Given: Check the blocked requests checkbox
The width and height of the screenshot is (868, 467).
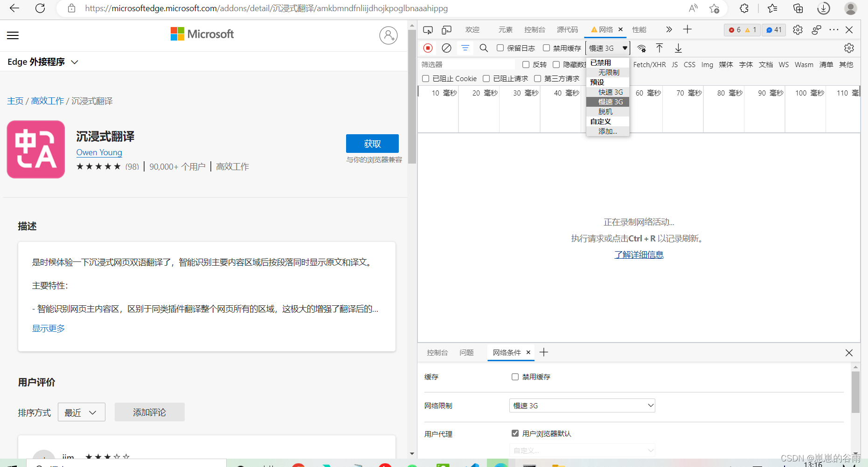Looking at the screenshot, I should [x=486, y=79].
